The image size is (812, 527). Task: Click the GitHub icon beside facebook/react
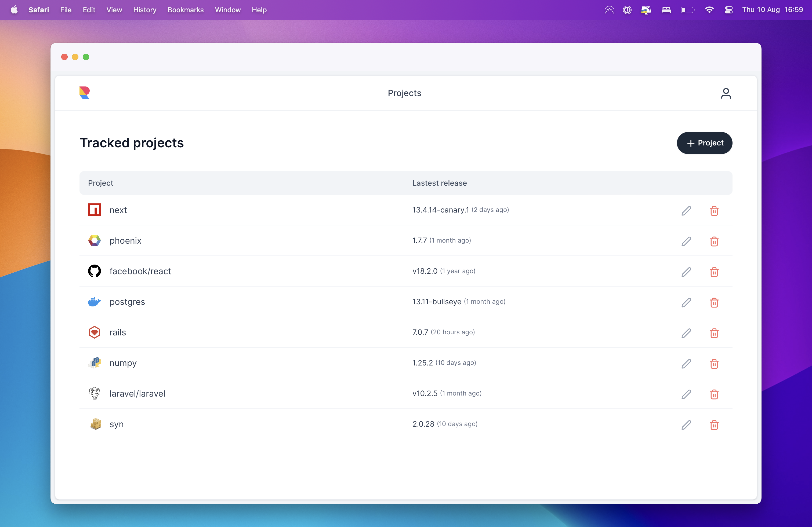click(x=95, y=271)
